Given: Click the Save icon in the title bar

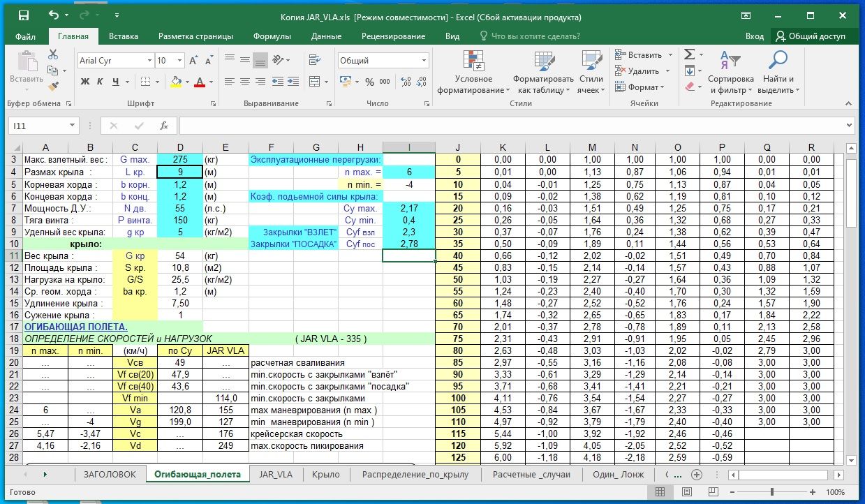Looking at the screenshot, I should 23,16.
